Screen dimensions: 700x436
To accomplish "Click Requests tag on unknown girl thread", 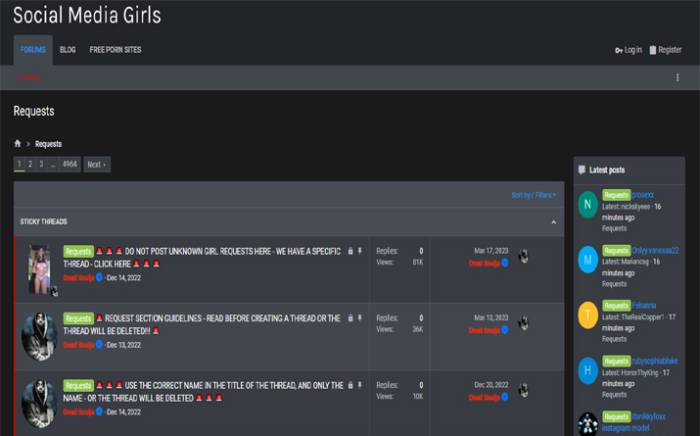I will 79,252.
